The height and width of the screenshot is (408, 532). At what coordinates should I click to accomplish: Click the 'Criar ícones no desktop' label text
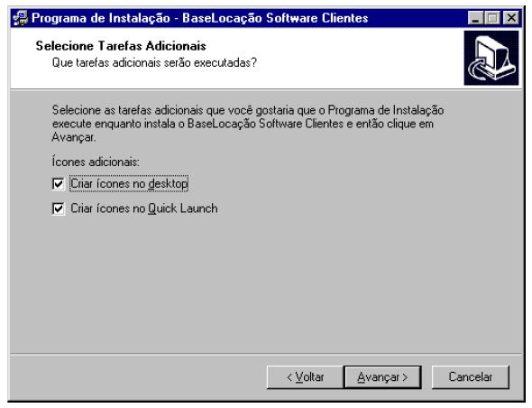[x=129, y=184]
